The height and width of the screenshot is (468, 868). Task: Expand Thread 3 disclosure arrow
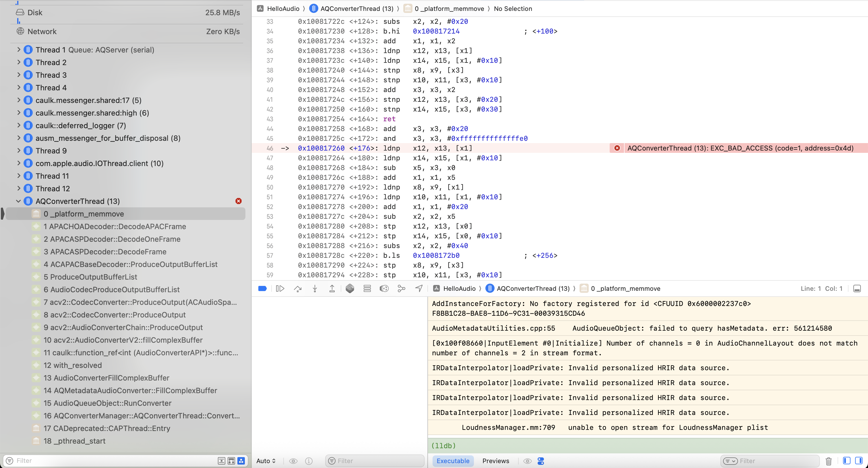pyautogui.click(x=19, y=75)
